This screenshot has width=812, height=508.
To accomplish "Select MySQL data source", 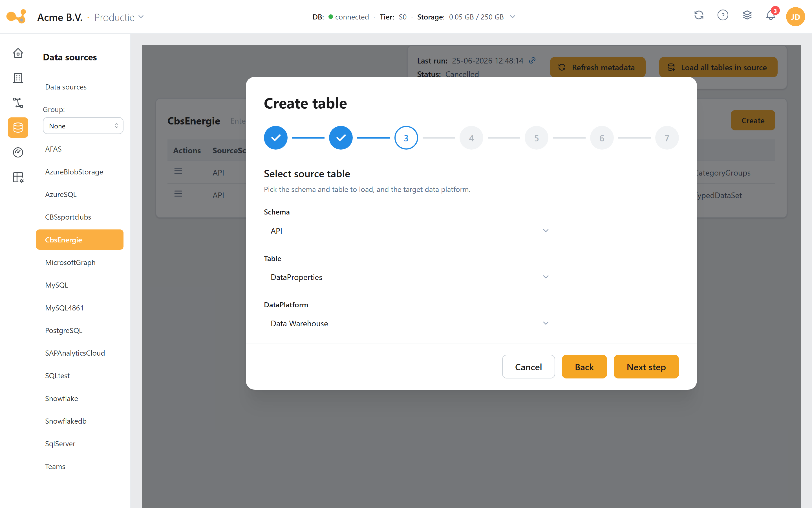I will coord(80,285).
